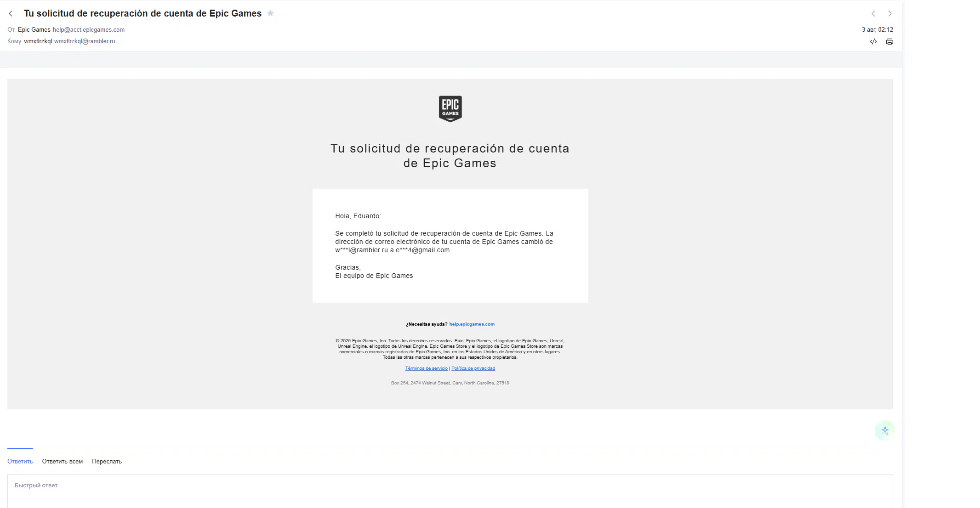Select the Ответить tab
The height and width of the screenshot is (508, 980).
[x=20, y=462]
